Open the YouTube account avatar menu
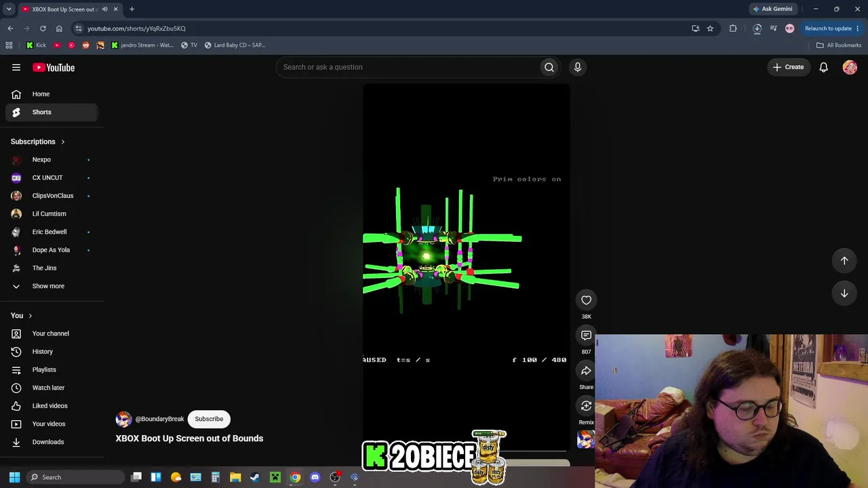The height and width of the screenshot is (488, 868). coord(850,67)
